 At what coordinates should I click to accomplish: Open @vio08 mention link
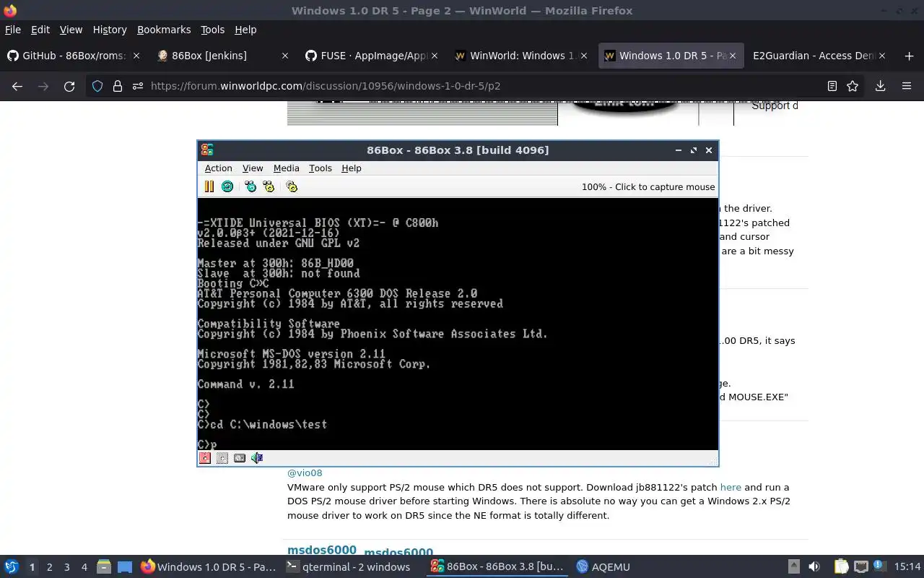point(305,473)
